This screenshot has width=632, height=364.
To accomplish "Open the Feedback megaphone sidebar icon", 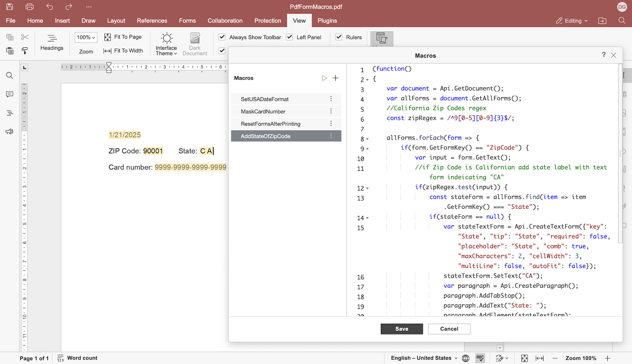I will pos(9,131).
